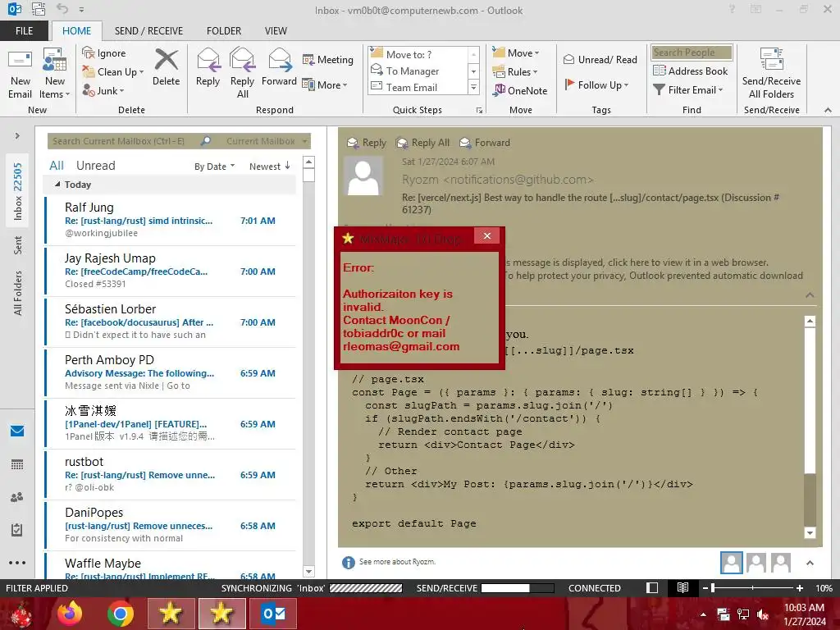Open the Rules dropdown

pos(515,72)
